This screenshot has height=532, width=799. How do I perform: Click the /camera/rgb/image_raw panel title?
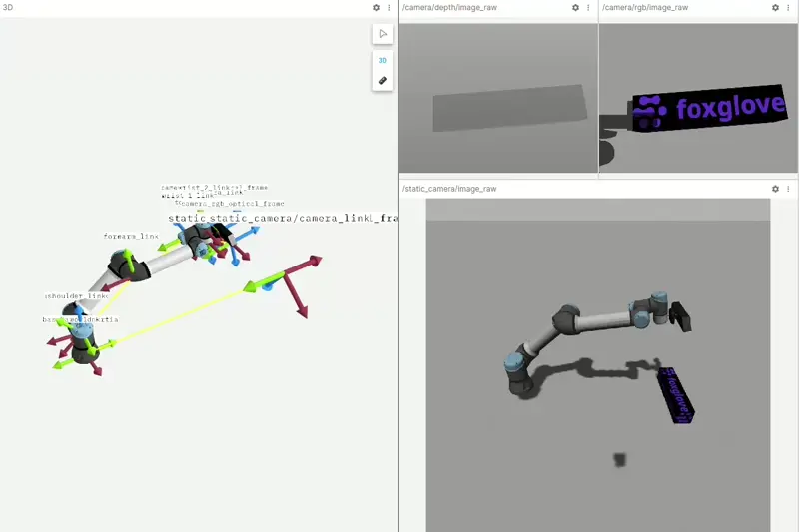click(646, 7)
